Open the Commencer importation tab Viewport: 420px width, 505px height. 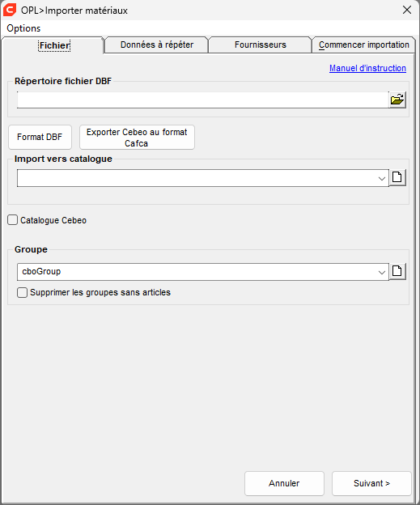pyautogui.click(x=363, y=45)
